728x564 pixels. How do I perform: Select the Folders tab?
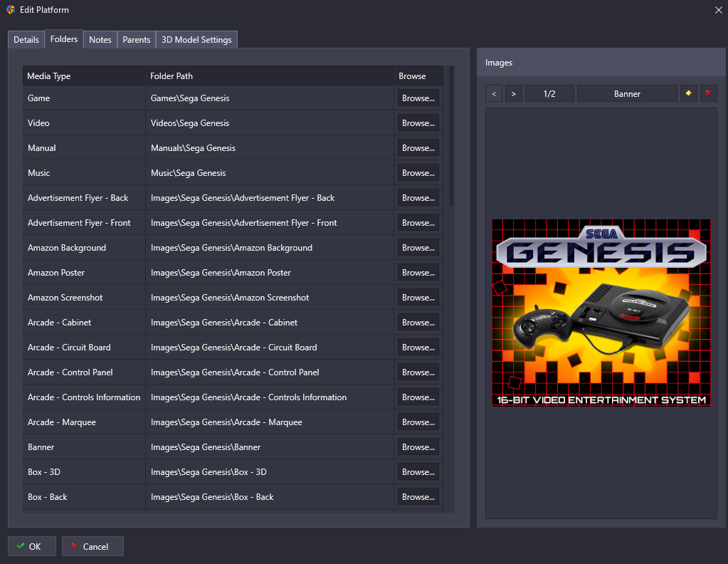(x=64, y=39)
